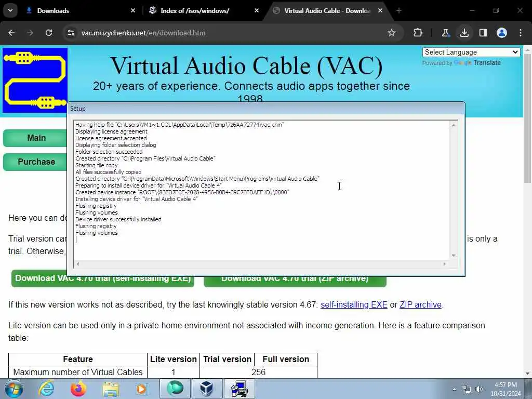Click 'Lite version' table header
Viewport: 532px width, 399px height.
pyautogui.click(x=174, y=360)
